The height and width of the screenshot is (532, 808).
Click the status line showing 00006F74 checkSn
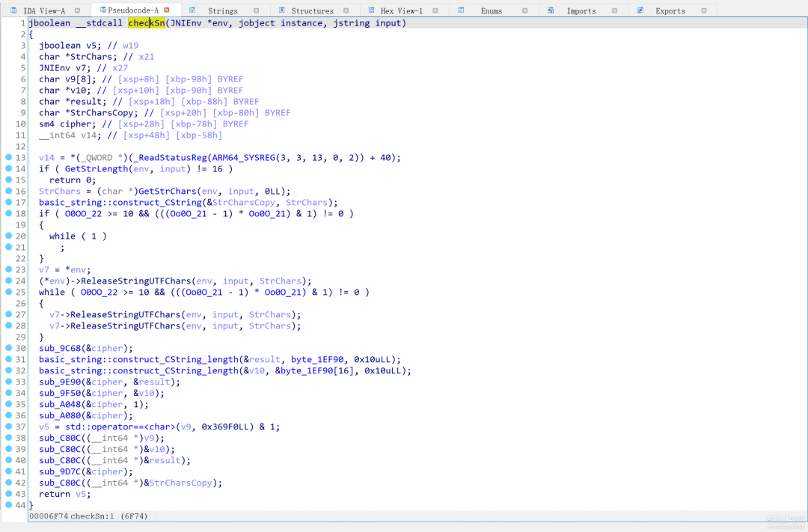(x=88, y=516)
